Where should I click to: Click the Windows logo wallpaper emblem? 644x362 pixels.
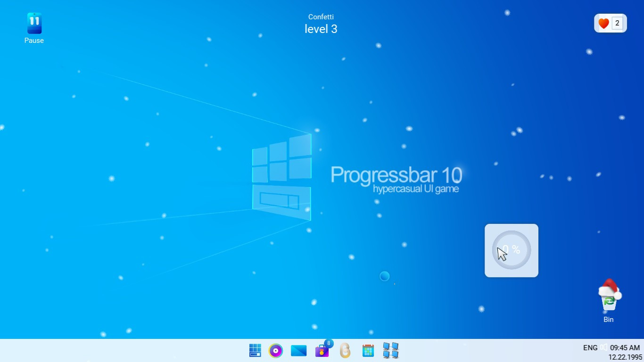(x=281, y=174)
